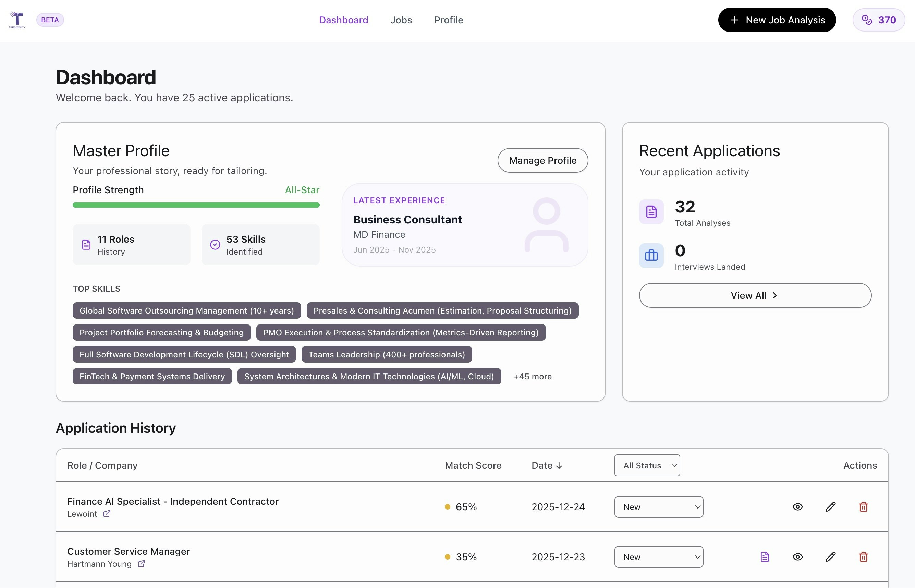Preview the Finance AI Specialist application

point(797,507)
